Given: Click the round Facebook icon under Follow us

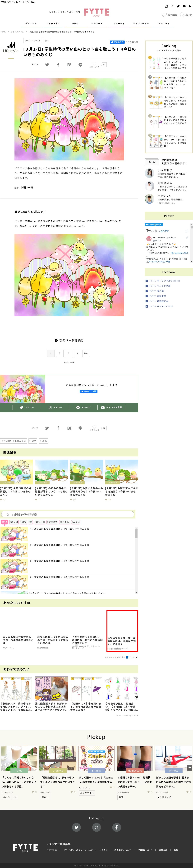Looking at the screenshot, I should coord(116,827).
